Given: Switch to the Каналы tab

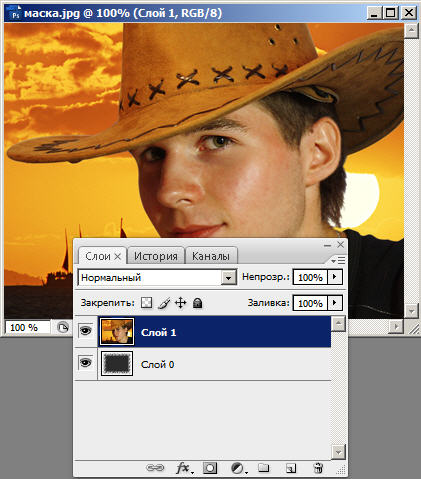Looking at the screenshot, I should point(211,256).
